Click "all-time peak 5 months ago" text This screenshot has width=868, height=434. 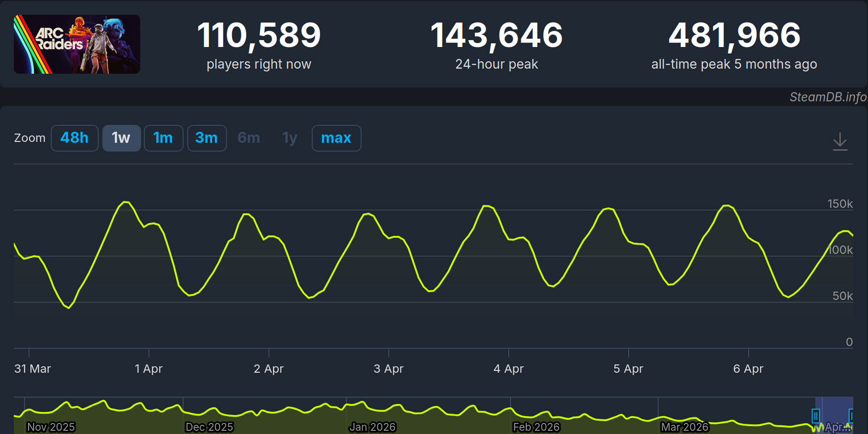point(734,64)
